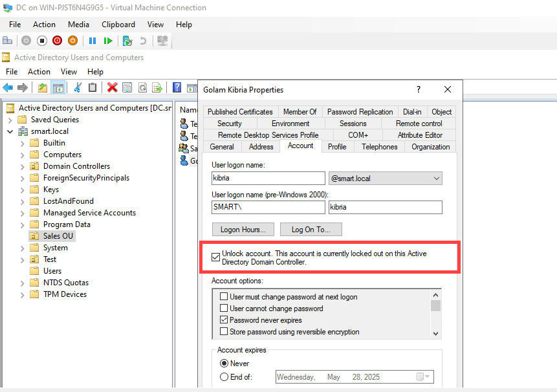Click the red Shut Down power icon

pyautogui.click(x=57, y=41)
